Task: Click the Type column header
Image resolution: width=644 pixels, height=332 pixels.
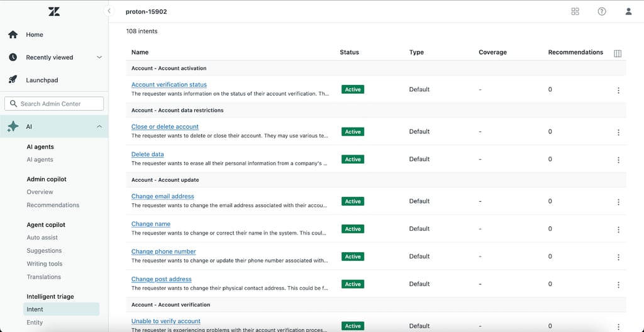Action: (416, 52)
